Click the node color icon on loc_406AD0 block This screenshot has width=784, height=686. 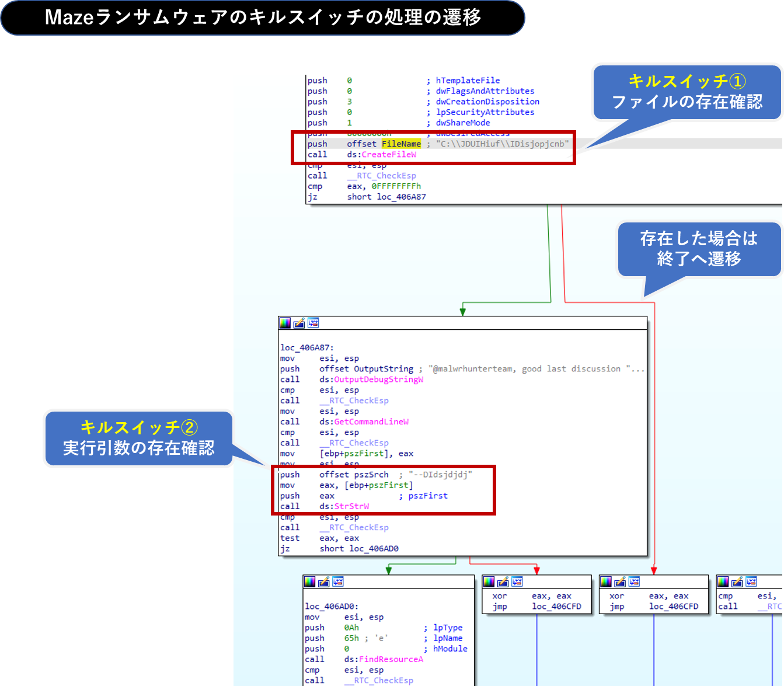(x=309, y=581)
